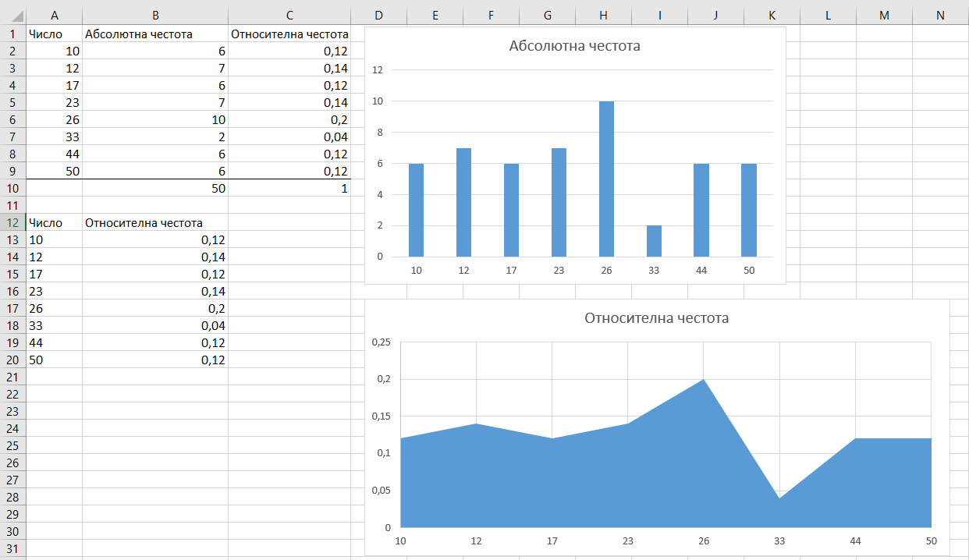The image size is (969, 560).
Task: Click cell A20 in the second table
Action: tap(54, 360)
